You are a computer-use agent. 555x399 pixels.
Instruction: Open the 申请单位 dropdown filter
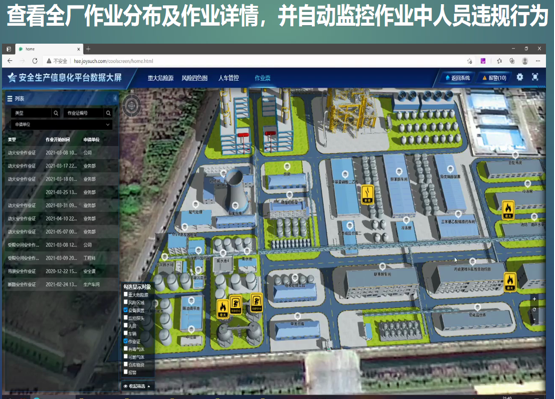click(x=62, y=125)
